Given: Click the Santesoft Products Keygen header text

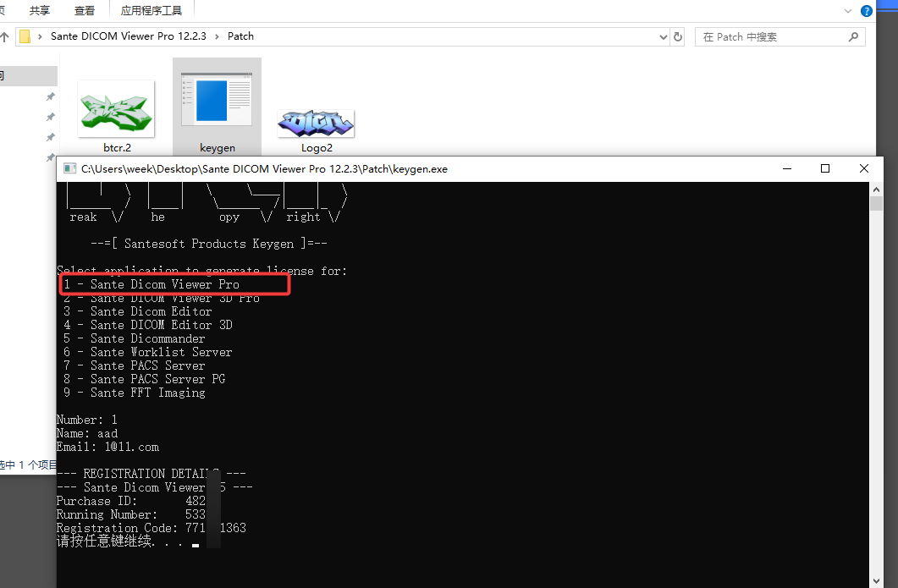Looking at the screenshot, I should (209, 244).
